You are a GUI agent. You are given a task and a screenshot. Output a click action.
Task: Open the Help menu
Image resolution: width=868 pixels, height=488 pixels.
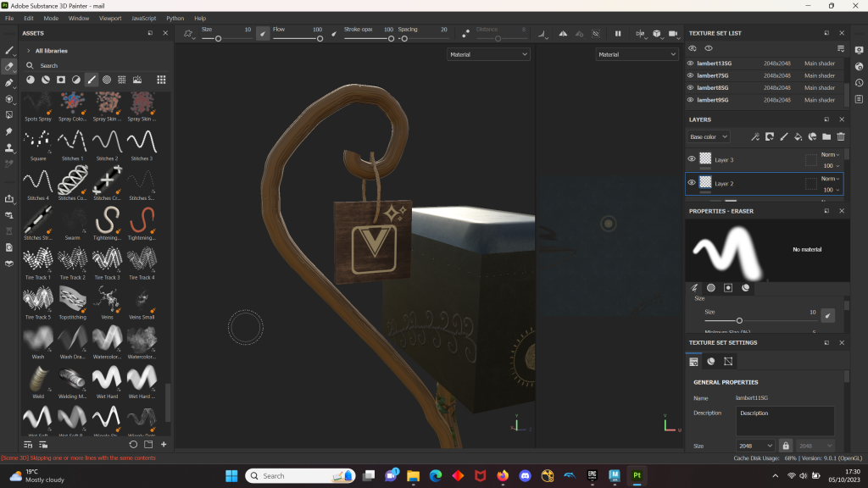[200, 19]
